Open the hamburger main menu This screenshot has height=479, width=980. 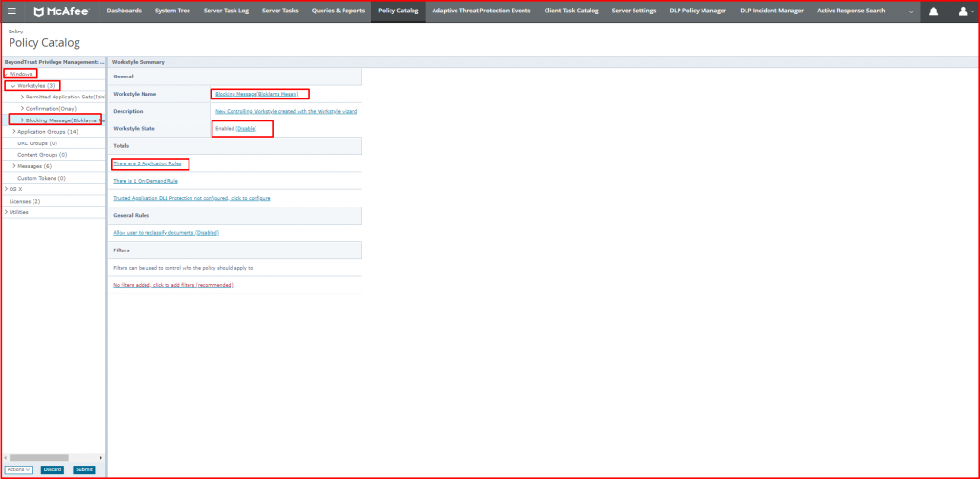(x=11, y=11)
